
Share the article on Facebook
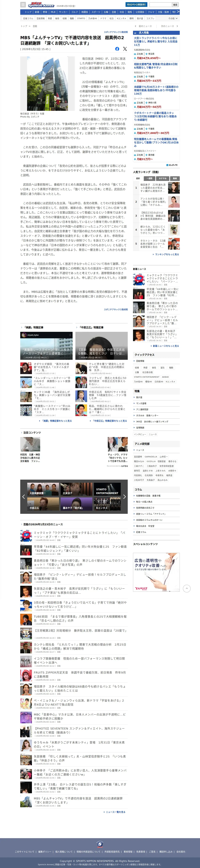117,49
